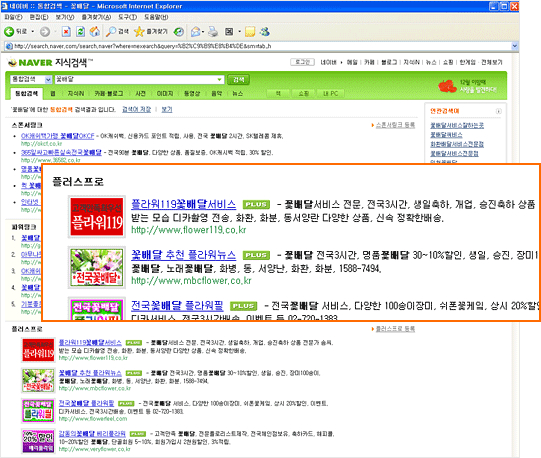Open the 365일 빠른 꽃배달 sponsor link
The width and height of the screenshot is (541, 458).
[x=61, y=152]
